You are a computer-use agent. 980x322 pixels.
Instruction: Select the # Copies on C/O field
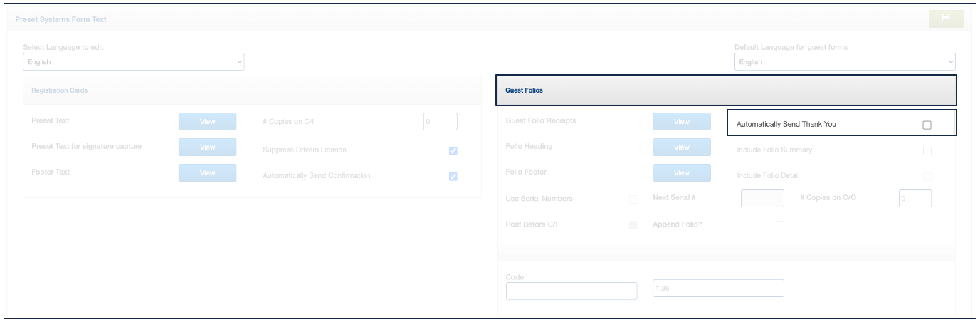(915, 198)
